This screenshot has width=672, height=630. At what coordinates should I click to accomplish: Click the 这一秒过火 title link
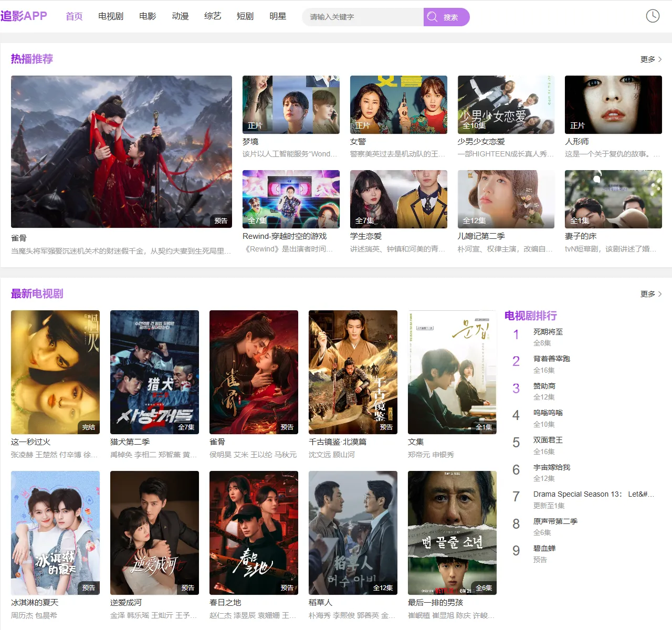click(31, 442)
